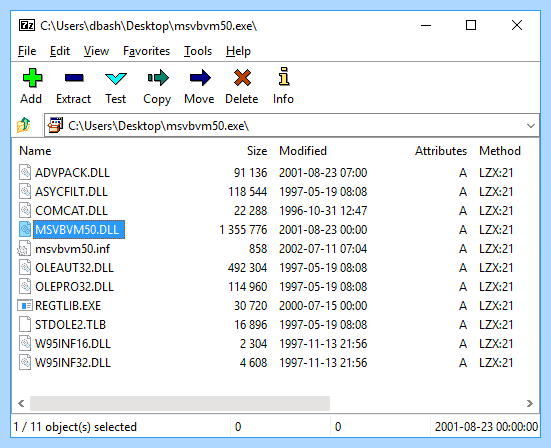Select the W95INF16.DLL file name
This screenshot has height=448, width=551.
tap(73, 343)
